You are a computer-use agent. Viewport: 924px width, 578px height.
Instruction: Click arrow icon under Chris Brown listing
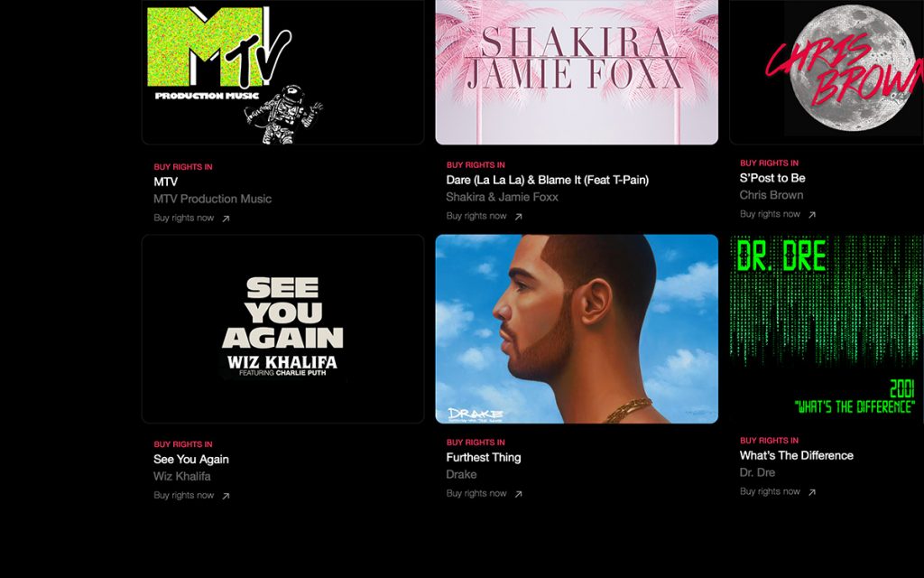812,215
